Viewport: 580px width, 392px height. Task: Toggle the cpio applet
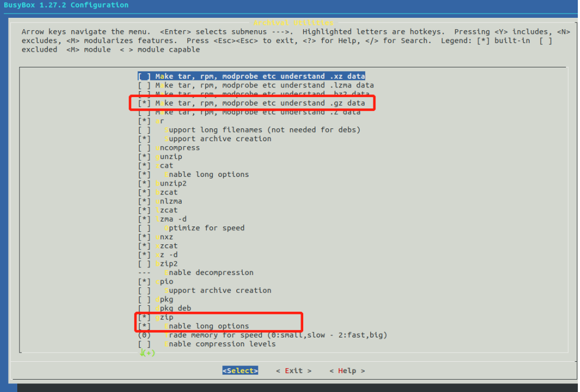coord(155,281)
